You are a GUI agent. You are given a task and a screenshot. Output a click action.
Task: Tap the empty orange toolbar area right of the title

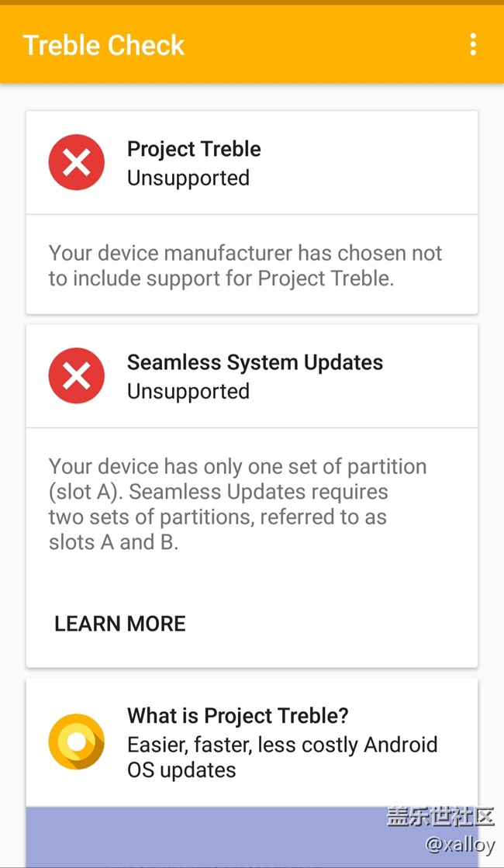[326, 45]
